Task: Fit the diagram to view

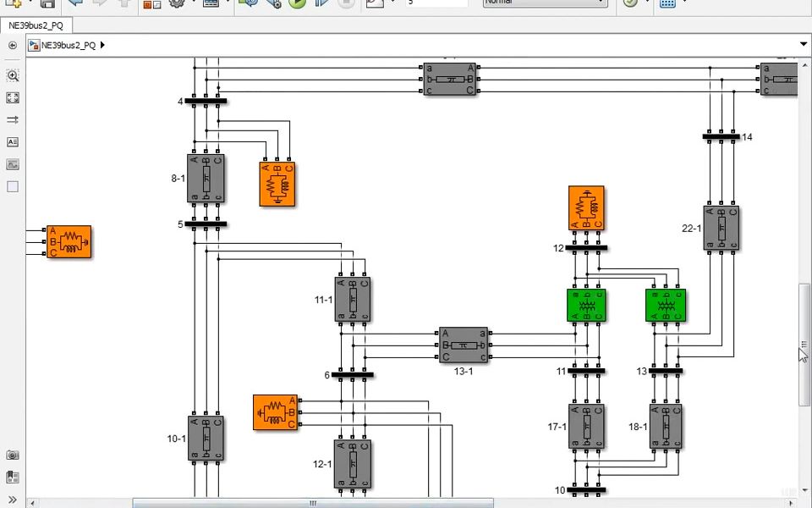Action: click(12, 97)
